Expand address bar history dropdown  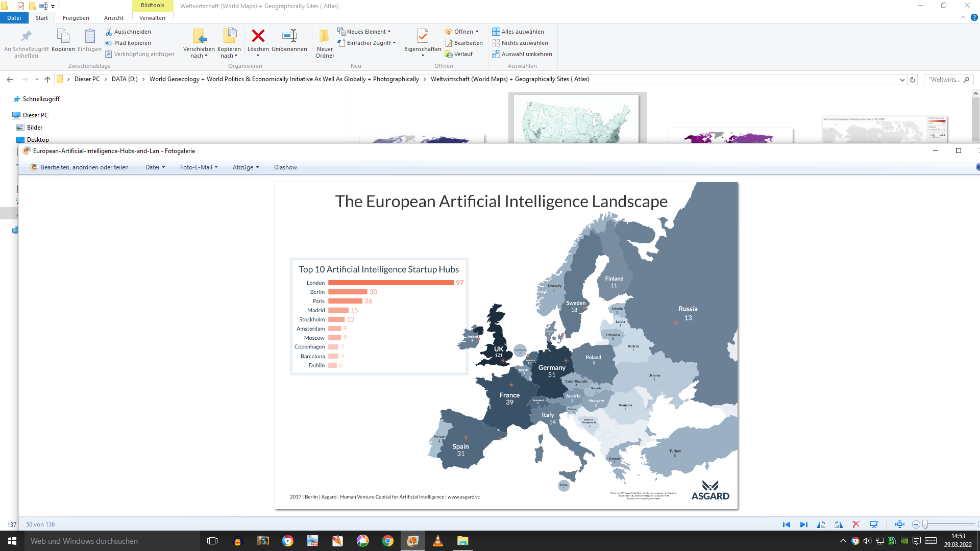(902, 80)
